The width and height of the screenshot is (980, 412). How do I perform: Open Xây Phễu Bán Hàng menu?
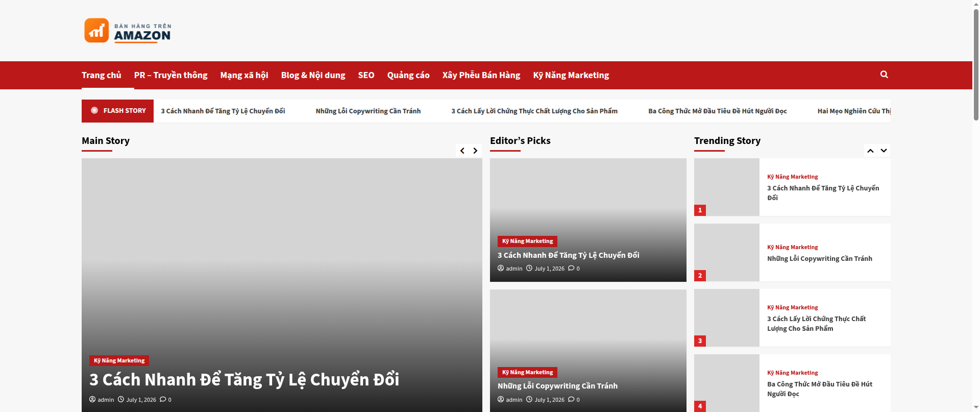(x=481, y=75)
